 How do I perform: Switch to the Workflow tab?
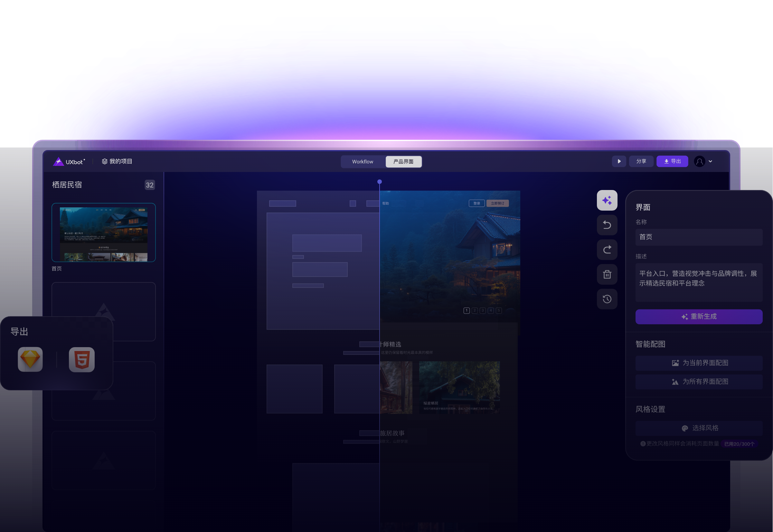pos(363,162)
